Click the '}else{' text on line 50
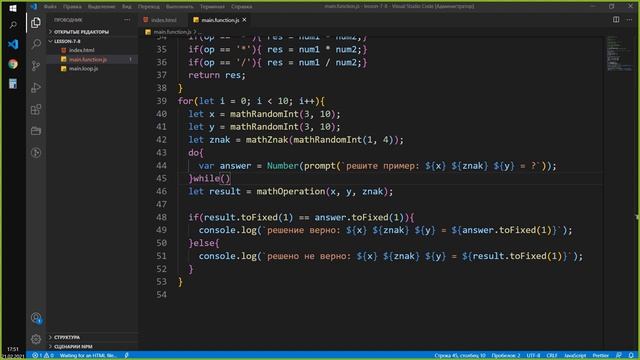Viewport: 640px width, 360px height. pos(204,243)
